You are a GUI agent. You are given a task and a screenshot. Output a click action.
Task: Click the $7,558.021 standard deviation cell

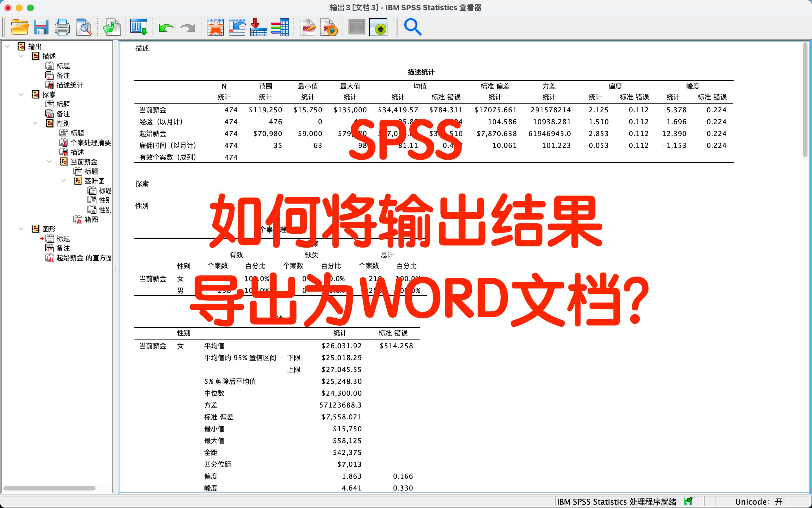(342, 417)
